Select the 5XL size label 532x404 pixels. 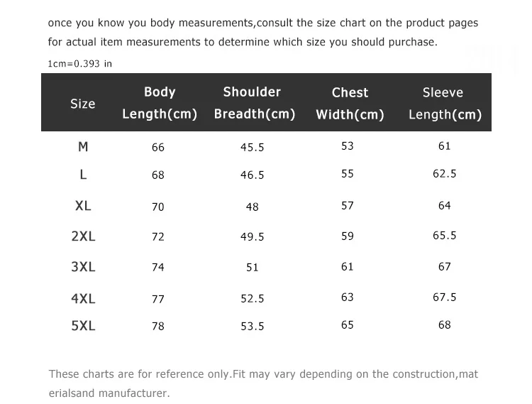83,326
